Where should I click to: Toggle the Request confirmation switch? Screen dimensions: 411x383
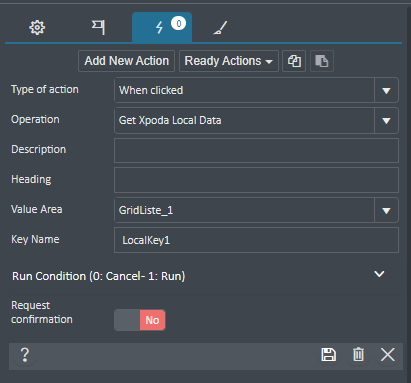tap(140, 320)
